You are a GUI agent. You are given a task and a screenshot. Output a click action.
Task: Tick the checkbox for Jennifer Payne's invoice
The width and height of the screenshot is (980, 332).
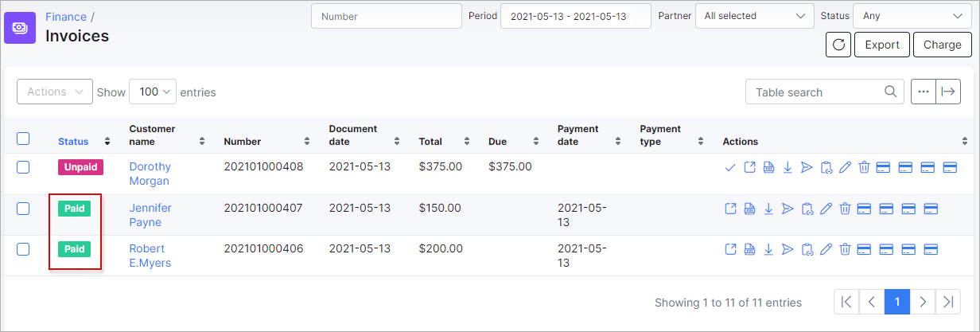click(x=23, y=209)
